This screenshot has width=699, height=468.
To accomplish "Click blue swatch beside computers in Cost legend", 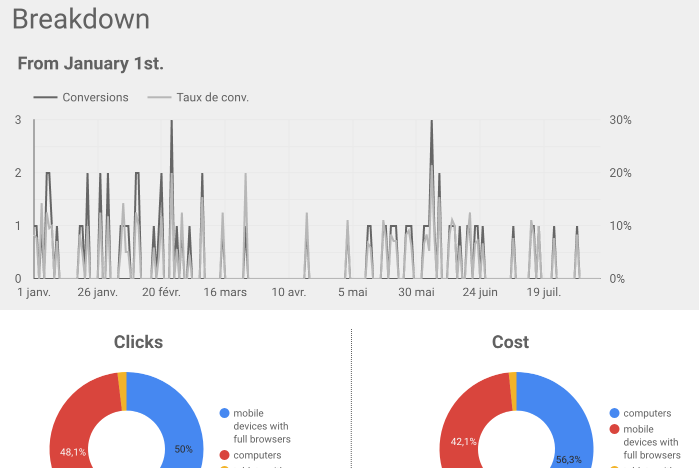I will coord(614,413).
